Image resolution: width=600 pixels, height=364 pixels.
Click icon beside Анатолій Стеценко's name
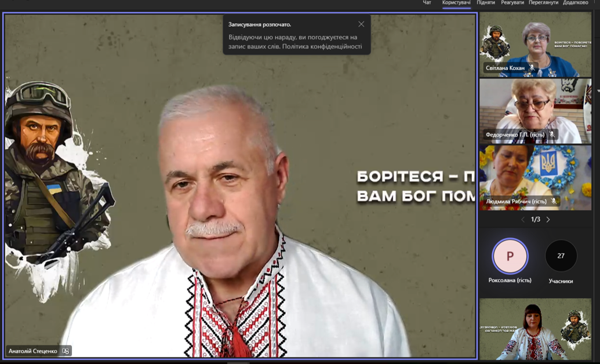pyautogui.click(x=66, y=351)
